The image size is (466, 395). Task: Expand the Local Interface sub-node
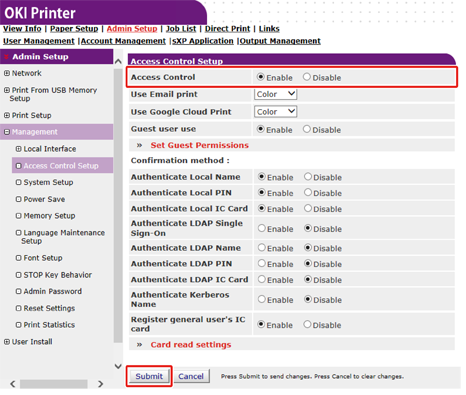click(19, 149)
